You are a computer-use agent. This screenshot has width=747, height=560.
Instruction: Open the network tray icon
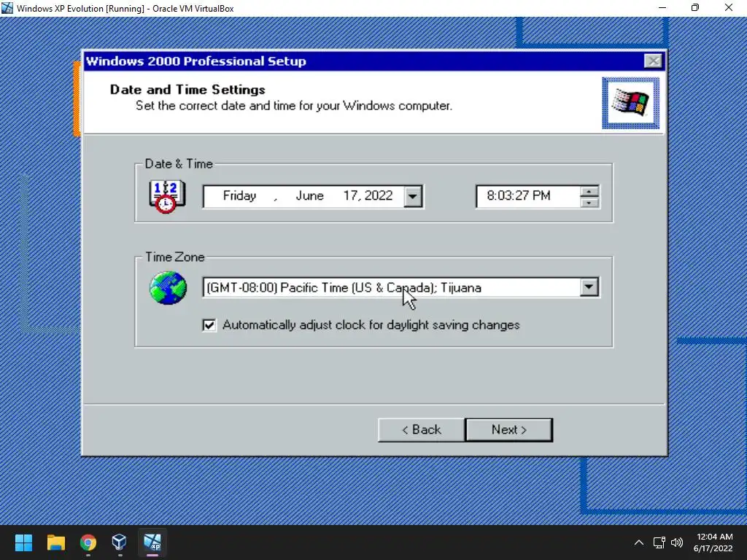click(659, 542)
